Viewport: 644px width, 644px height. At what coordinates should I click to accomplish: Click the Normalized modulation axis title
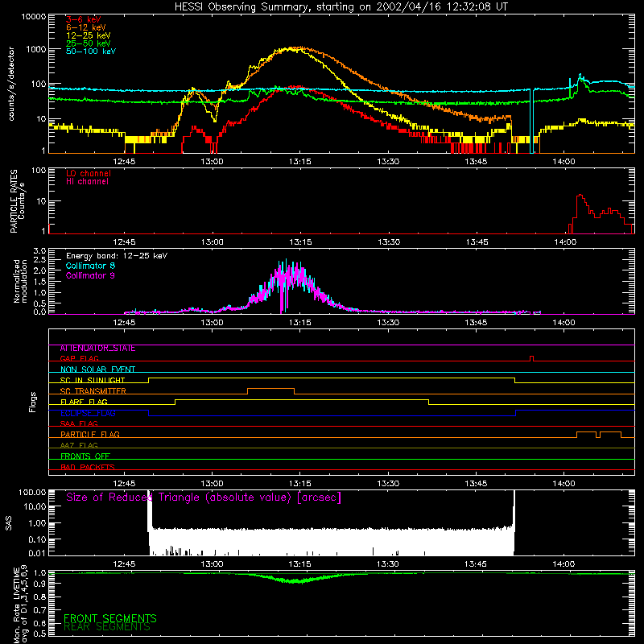pos(19,281)
